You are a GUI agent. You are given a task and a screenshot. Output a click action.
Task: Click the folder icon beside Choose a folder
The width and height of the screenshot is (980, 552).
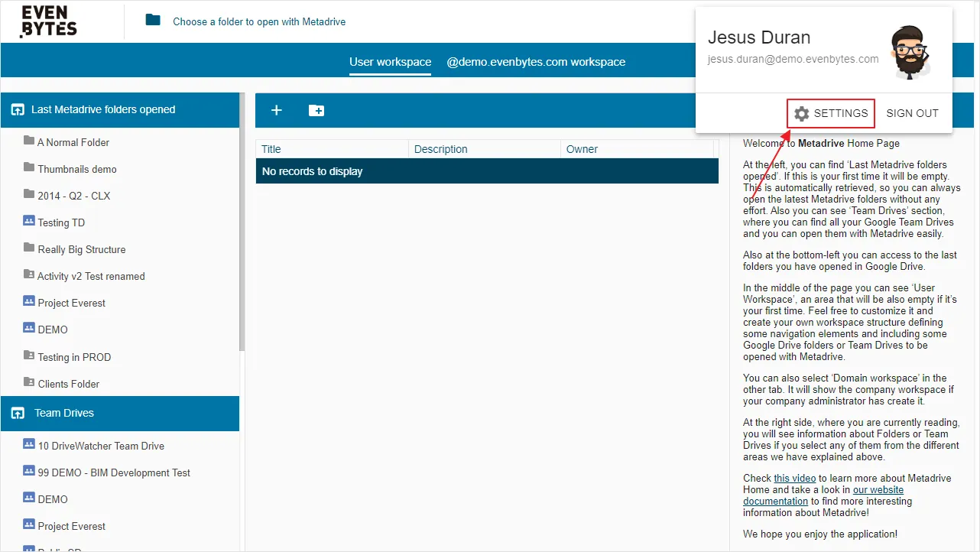tap(153, 20)
